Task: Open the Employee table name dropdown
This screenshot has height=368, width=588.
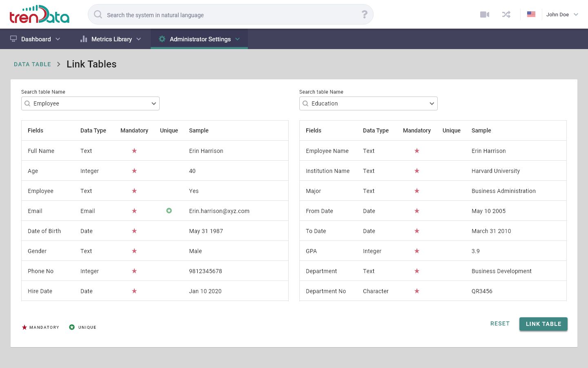Action: coord(154,104)
